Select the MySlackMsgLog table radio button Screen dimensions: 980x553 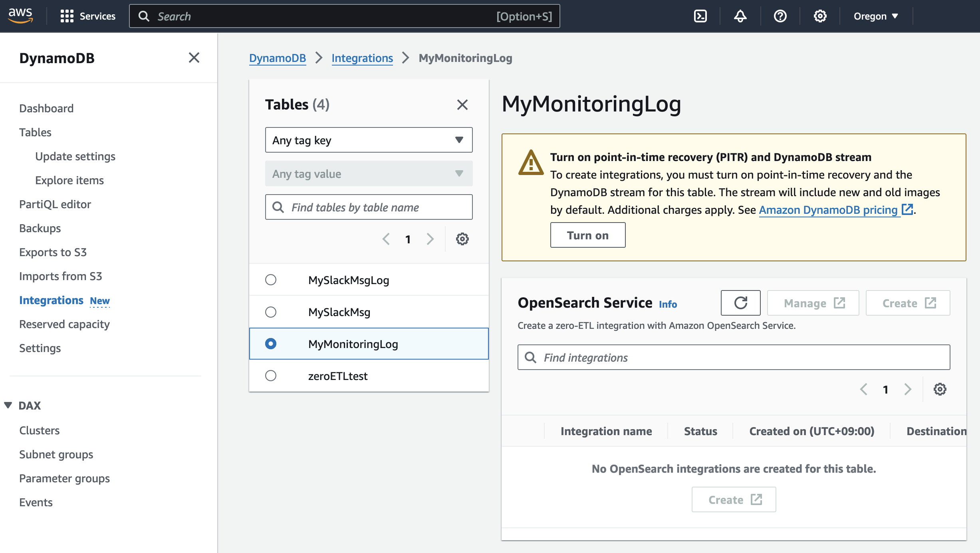(271, 280)
